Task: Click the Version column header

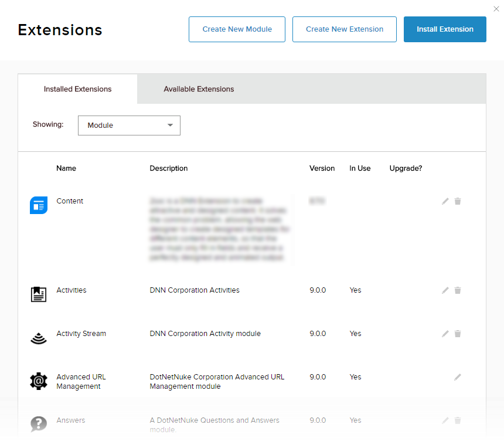Action: (322, 168)
